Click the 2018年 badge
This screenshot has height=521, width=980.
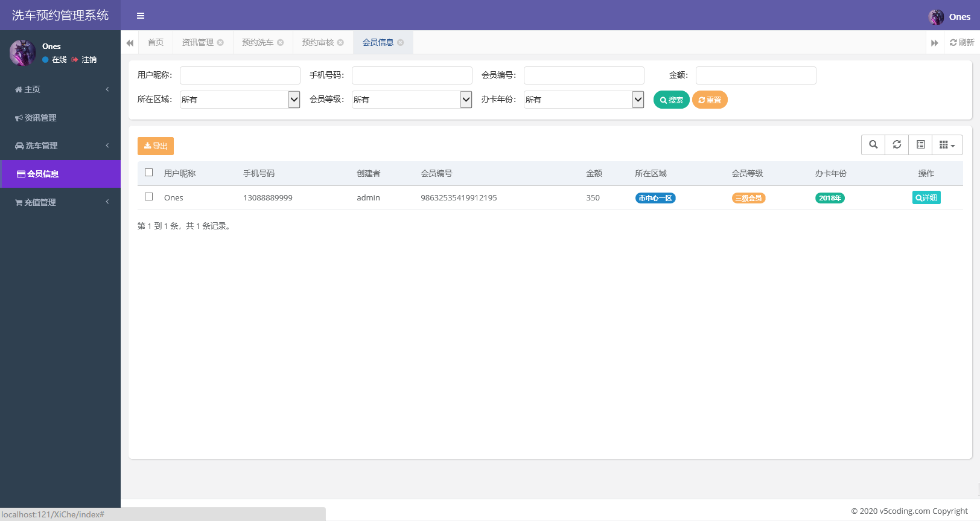(830, 198)
